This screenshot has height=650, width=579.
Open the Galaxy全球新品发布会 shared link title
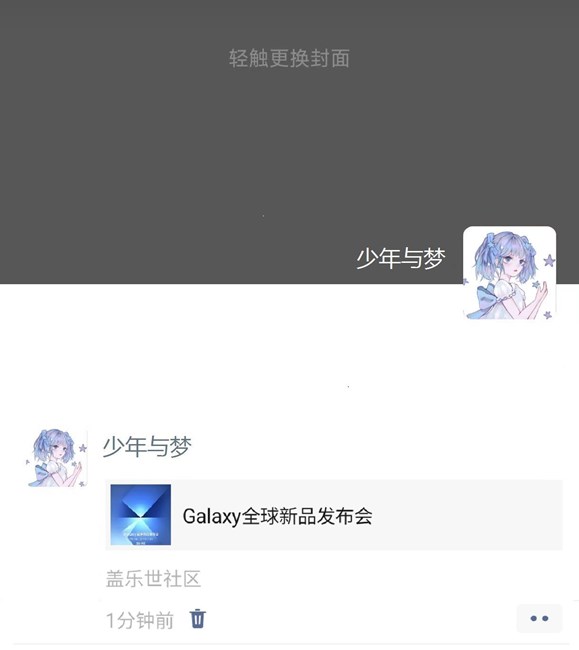click(x=277, y=516)
